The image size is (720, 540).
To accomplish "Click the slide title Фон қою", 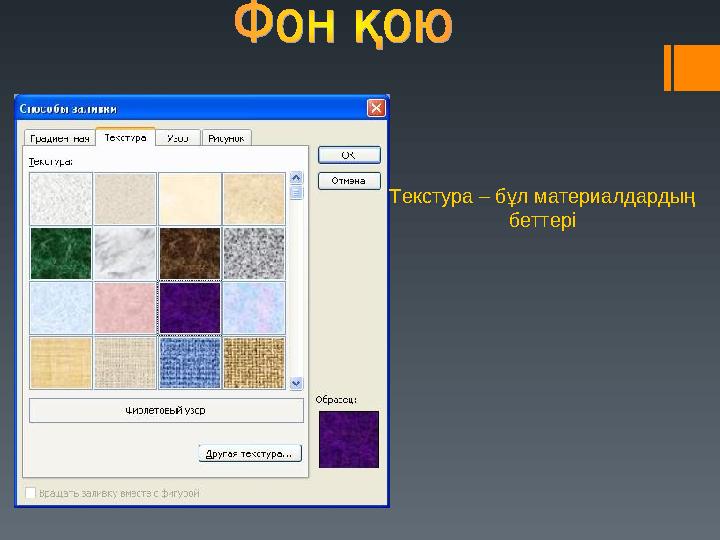I will click(x=343, y=24).
